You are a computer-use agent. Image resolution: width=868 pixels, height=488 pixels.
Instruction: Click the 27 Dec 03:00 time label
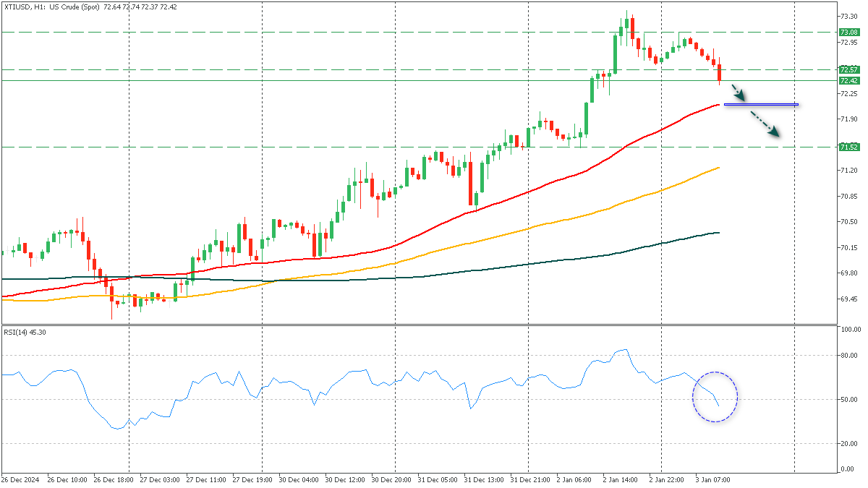159,479
